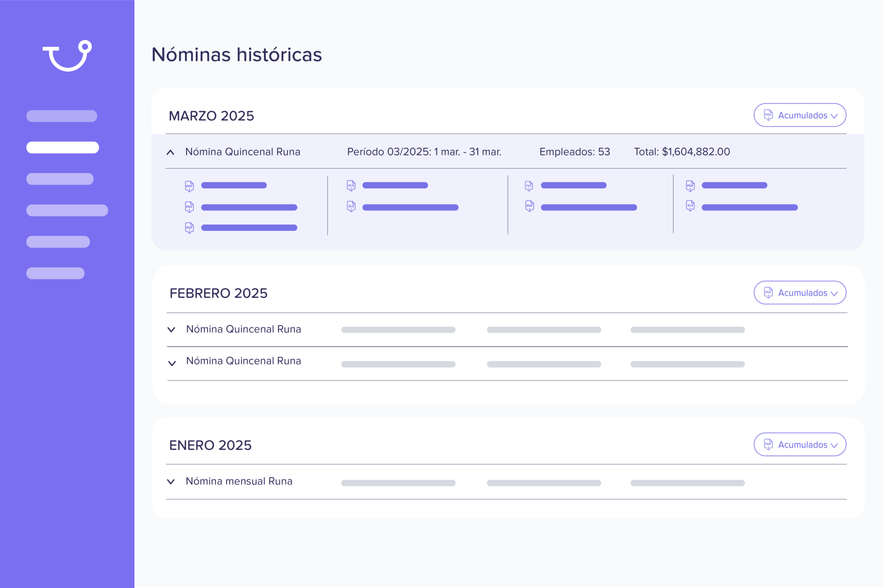Image resolution: width=884 pixels, height=588 pixels.
Task: Expand first February Nómina Quincenal Runa
Action: 171,330
